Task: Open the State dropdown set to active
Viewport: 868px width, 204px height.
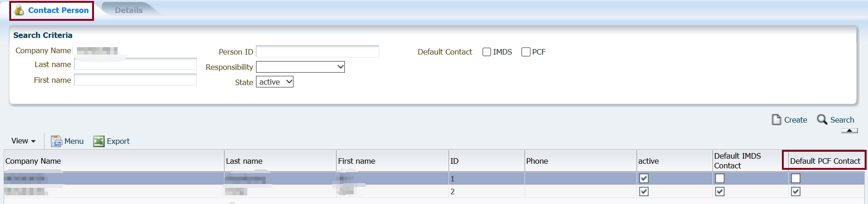Action: click(x=275, y=82)
